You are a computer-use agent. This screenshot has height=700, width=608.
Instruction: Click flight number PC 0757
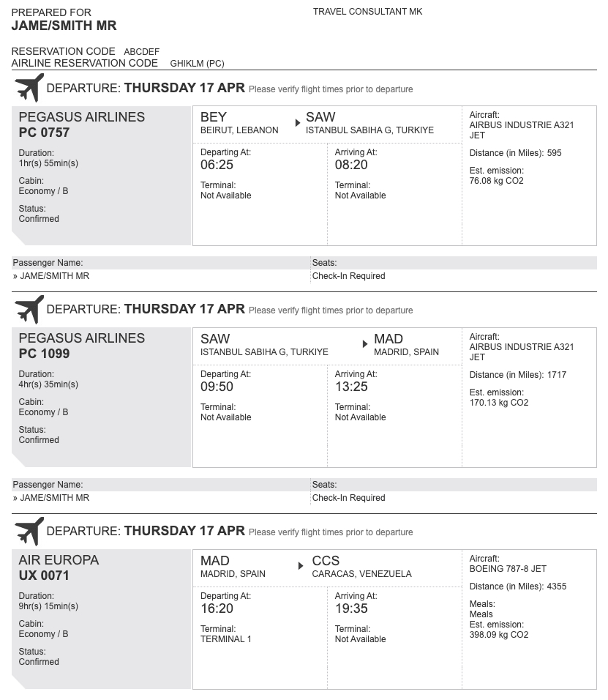pos(44,133)
